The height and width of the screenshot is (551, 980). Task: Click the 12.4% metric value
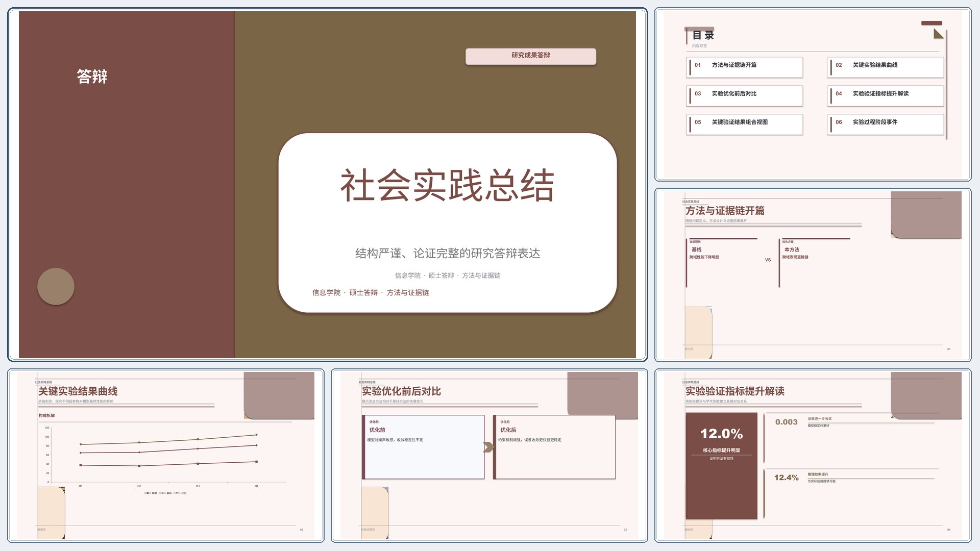pos(786,478)
